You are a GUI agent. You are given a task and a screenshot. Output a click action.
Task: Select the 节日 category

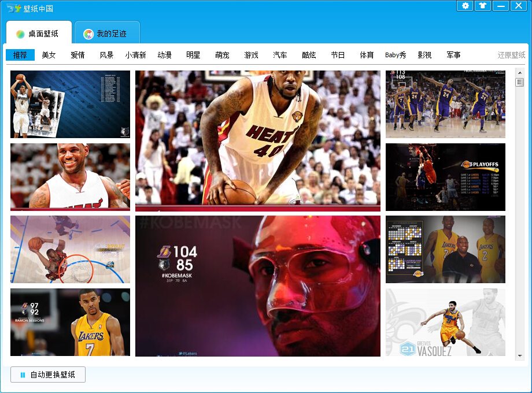tap(338, 55)
